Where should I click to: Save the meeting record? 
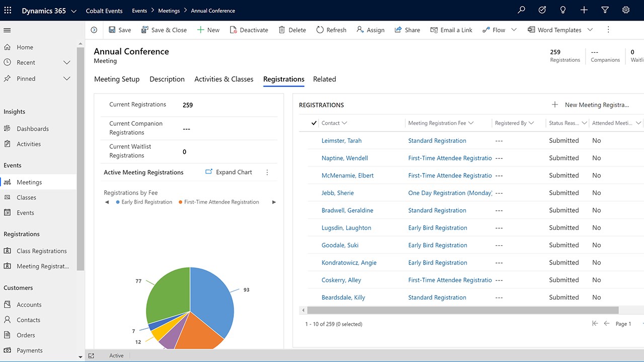tap(120, 30)
